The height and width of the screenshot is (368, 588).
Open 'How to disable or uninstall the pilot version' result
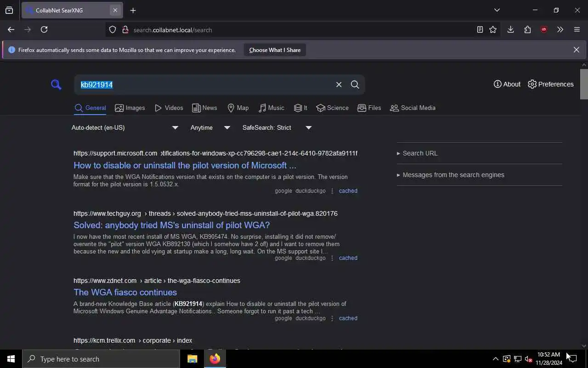185,165
